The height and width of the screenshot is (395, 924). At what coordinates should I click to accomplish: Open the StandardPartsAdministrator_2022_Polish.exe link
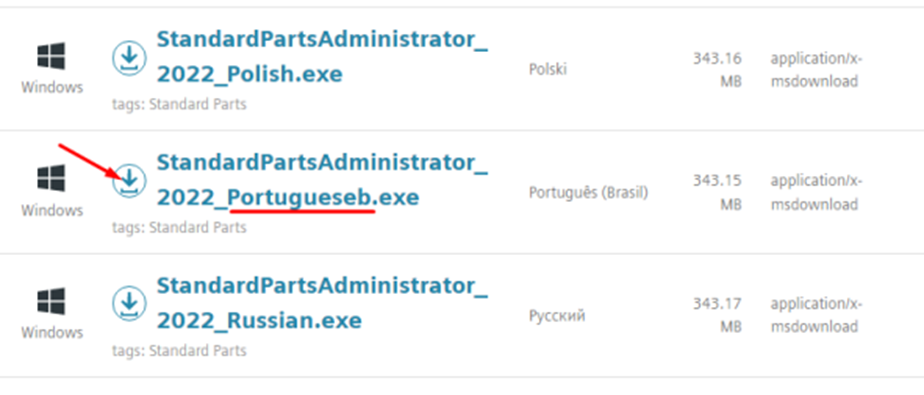pyautogui.click(x=322, y=57)
